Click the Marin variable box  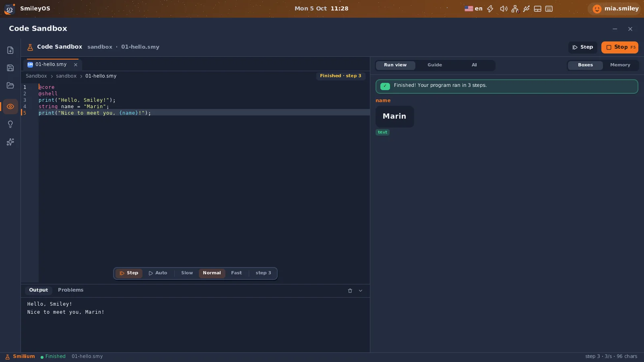[x=394, y=117]
